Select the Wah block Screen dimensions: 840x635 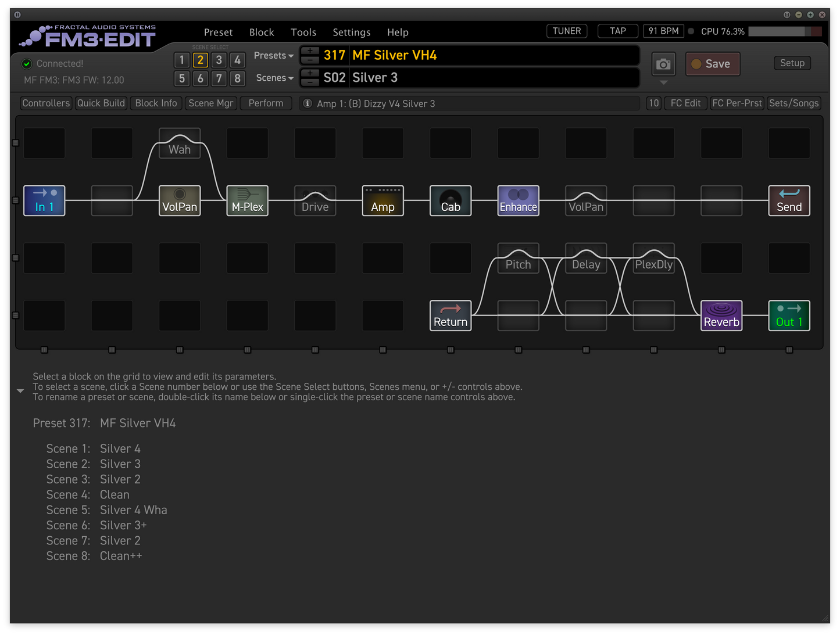[x=180, y=143]
